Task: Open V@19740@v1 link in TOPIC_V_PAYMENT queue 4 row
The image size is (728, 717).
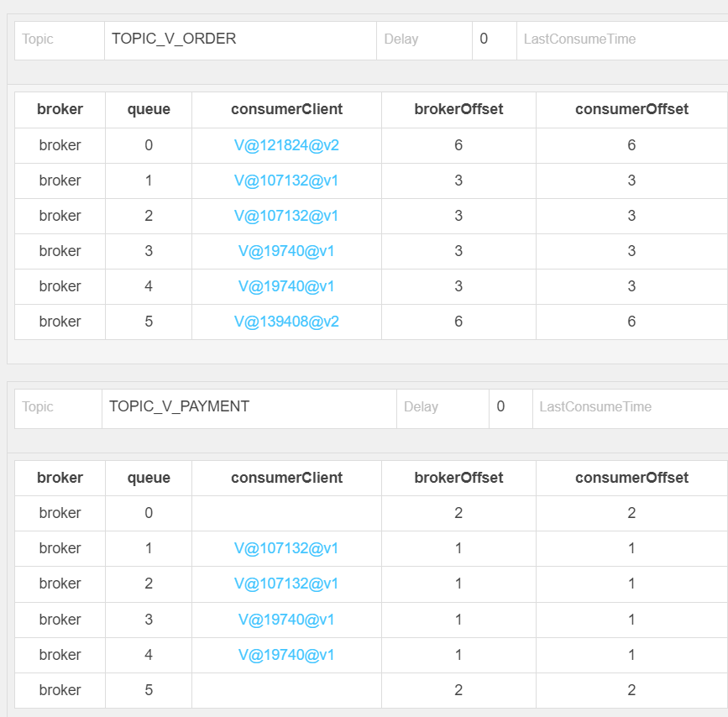Action: 286,655
